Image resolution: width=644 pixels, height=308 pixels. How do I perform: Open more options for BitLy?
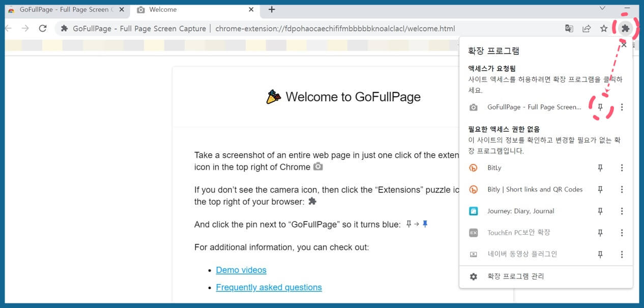point(622,168)
